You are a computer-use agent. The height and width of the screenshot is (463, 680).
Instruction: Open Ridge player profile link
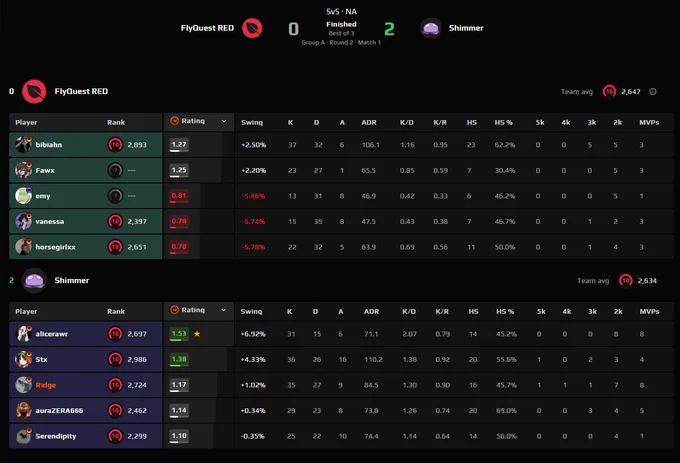46,385
